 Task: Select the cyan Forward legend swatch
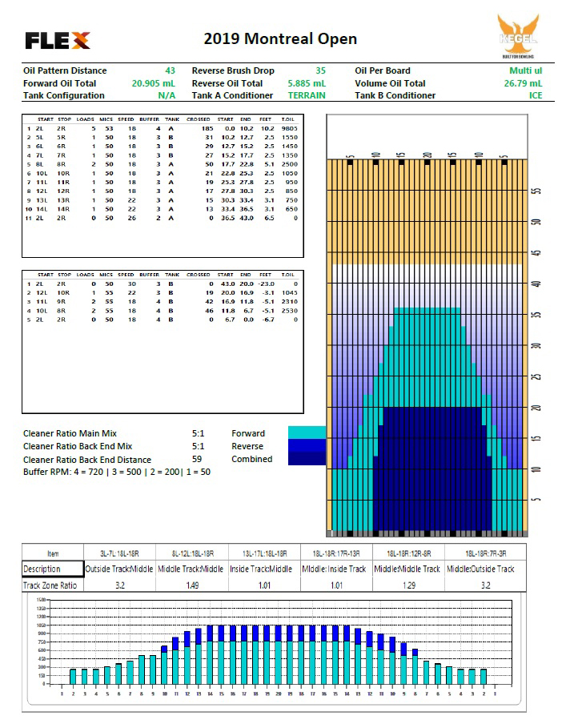307,432
